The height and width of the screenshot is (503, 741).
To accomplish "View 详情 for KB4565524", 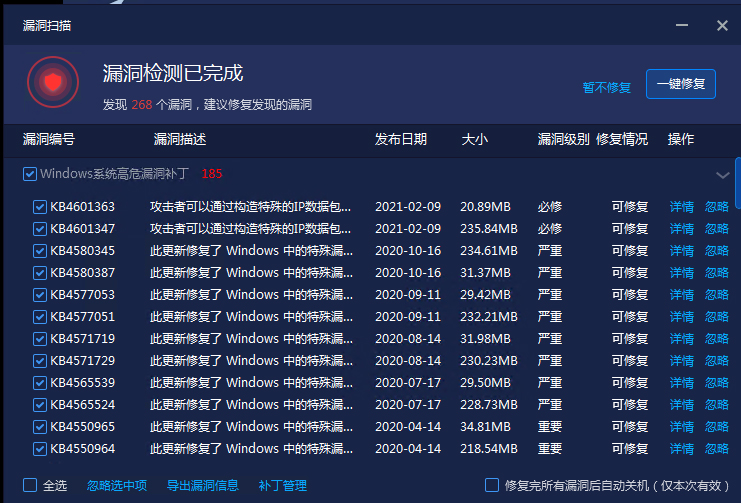I will [681, 405].
